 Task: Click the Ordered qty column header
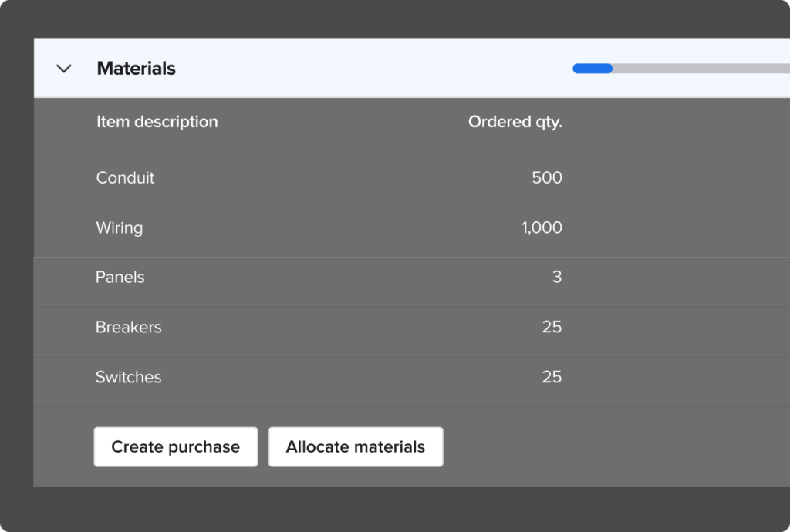(515, 121)
